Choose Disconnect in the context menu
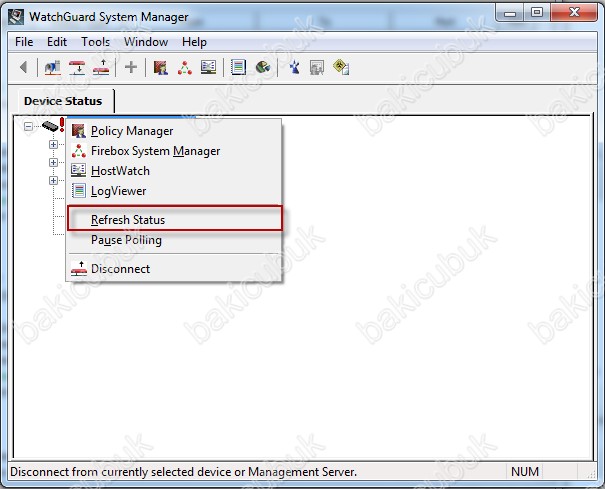The image size is (605, 489). pos(120,269)
